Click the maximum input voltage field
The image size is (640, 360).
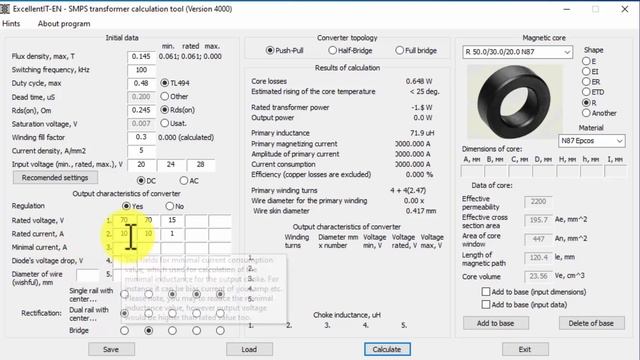tap(201, 164)
